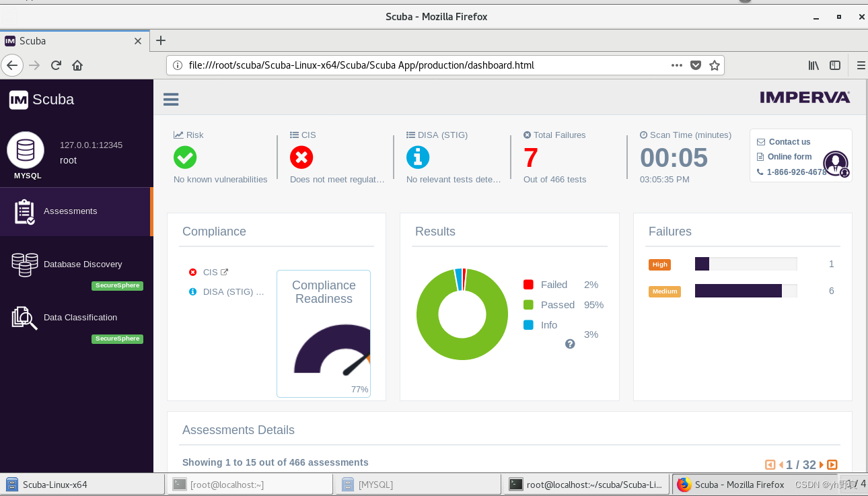Click the red Failed legend swatch

tap(528, 285)
